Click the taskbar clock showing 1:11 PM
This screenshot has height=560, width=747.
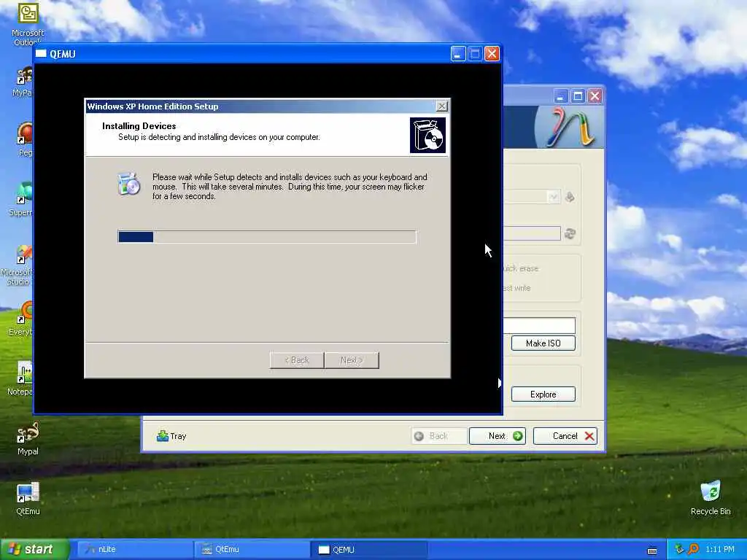[720, 549]
